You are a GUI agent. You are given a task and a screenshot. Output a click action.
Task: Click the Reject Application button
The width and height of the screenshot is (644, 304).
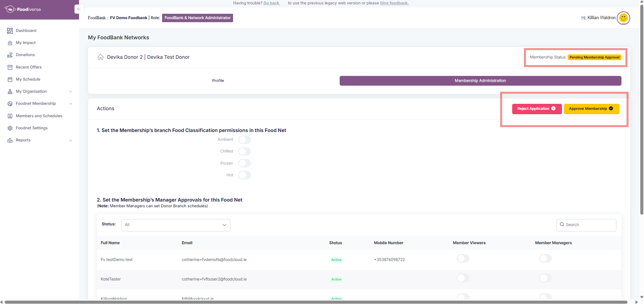click(536, 109)
